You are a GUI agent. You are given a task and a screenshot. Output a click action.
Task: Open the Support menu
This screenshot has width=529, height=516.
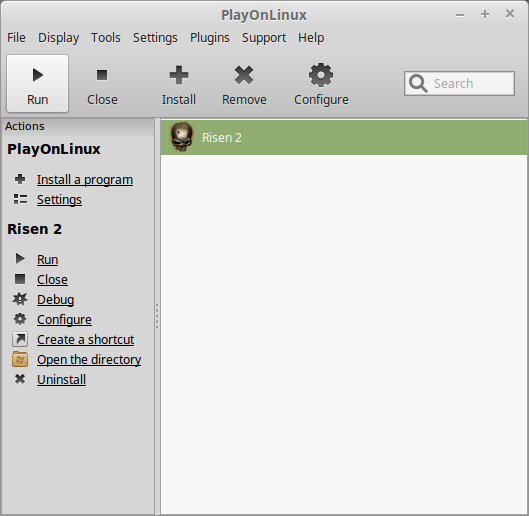pyautogui.click(x=264, y=37)
